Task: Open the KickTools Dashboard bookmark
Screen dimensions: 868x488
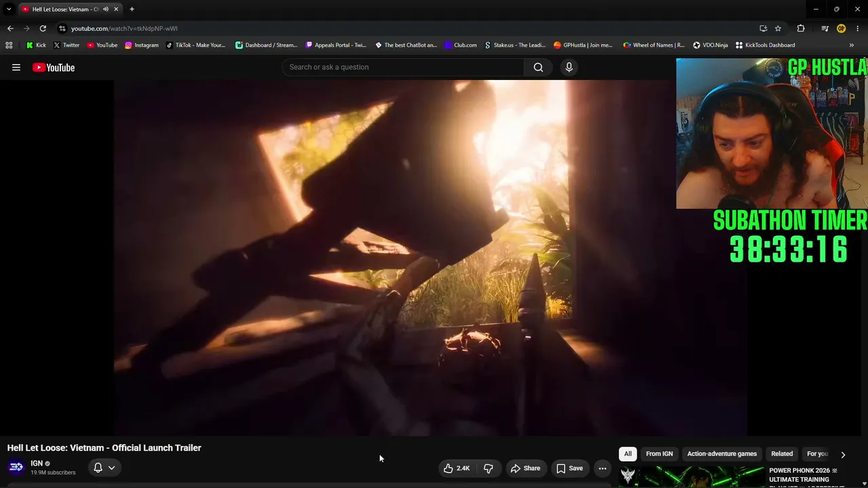Action: click(x=766, y=45)
